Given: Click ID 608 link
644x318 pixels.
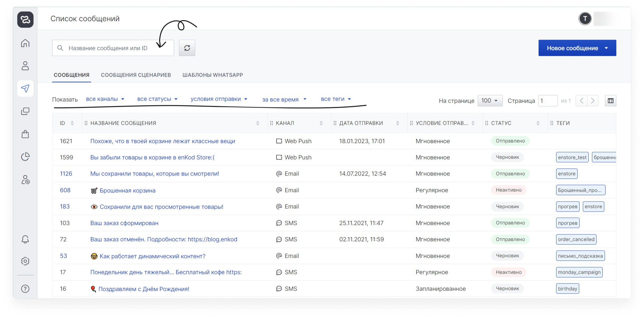Looking at the screenshot, I should click(65, 190).
